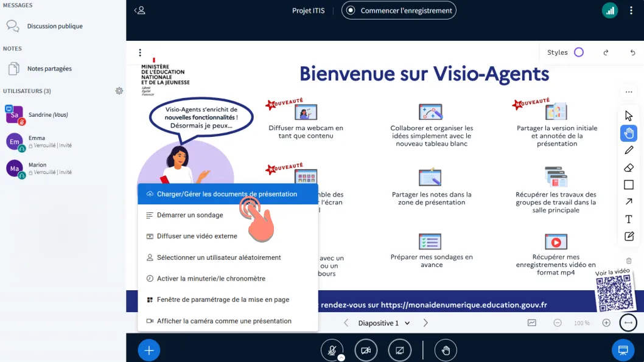Select the hand pan tool
Screen dimensions: 644x362
[x=628, y=133]
